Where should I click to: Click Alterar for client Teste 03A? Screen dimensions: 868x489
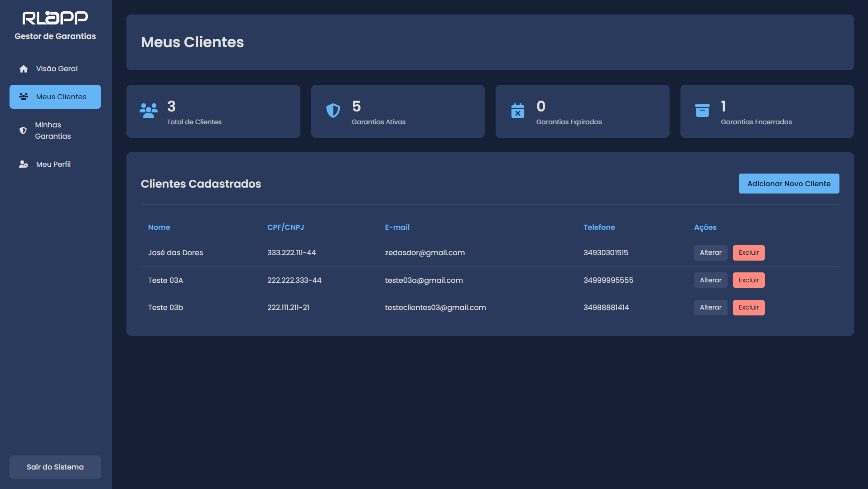(x=710, y=280)
